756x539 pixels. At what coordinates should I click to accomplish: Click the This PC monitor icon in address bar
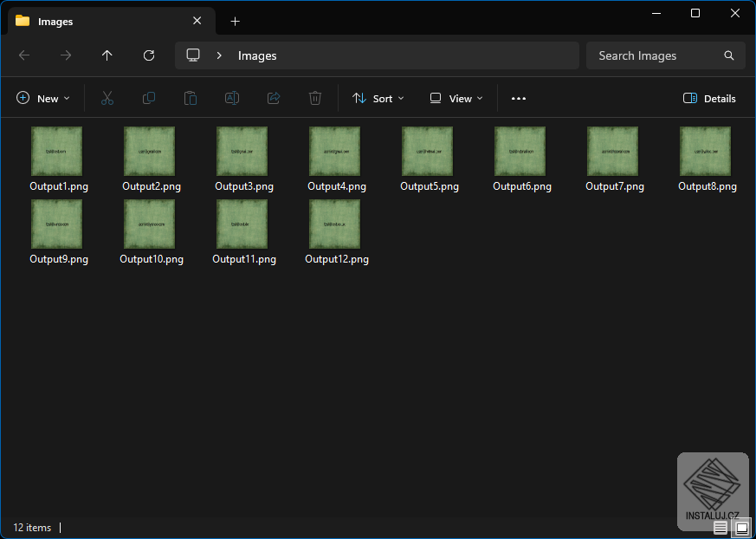(193, 55)
